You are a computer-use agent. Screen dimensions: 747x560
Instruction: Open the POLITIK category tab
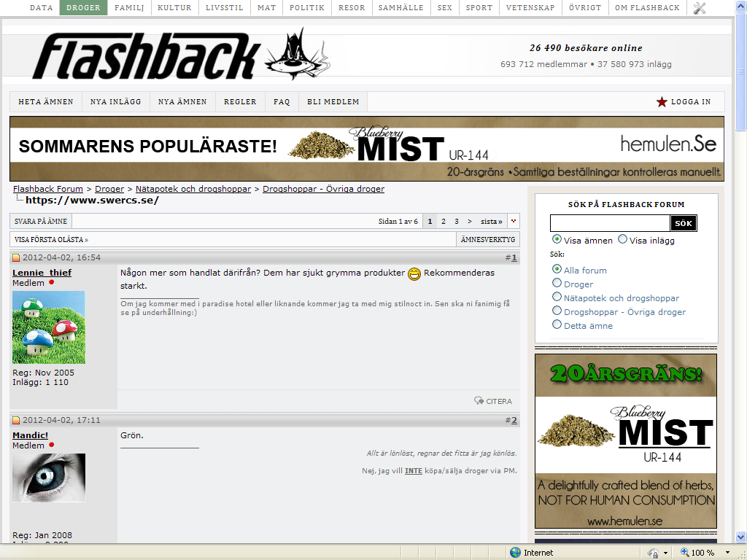coord(307,7)
